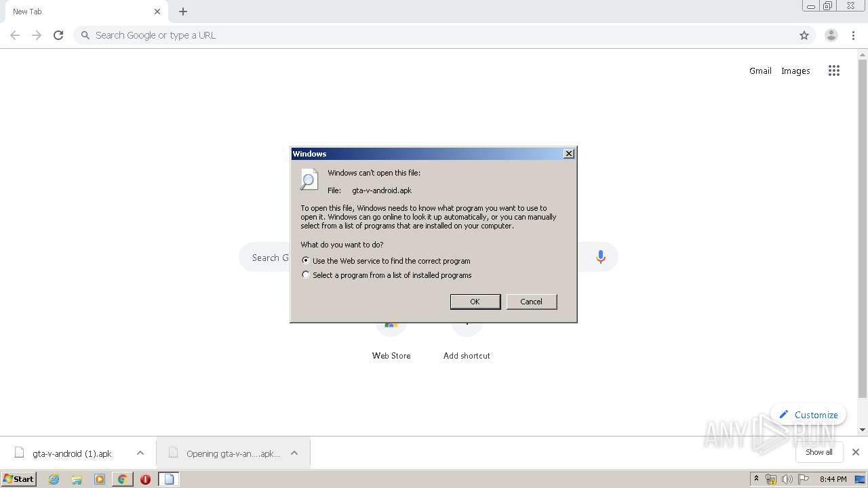Dismiss dialog with the Cancel button
Viewport: 868px width, 488px height.
tap(532, 302)
